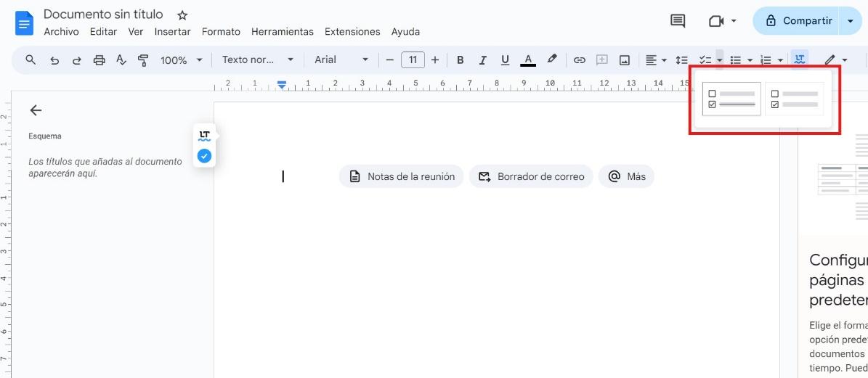The height and width of the screenshot is (378, 868).
Task: Select the checklist with strikethrough option
Action: (732, 99)
